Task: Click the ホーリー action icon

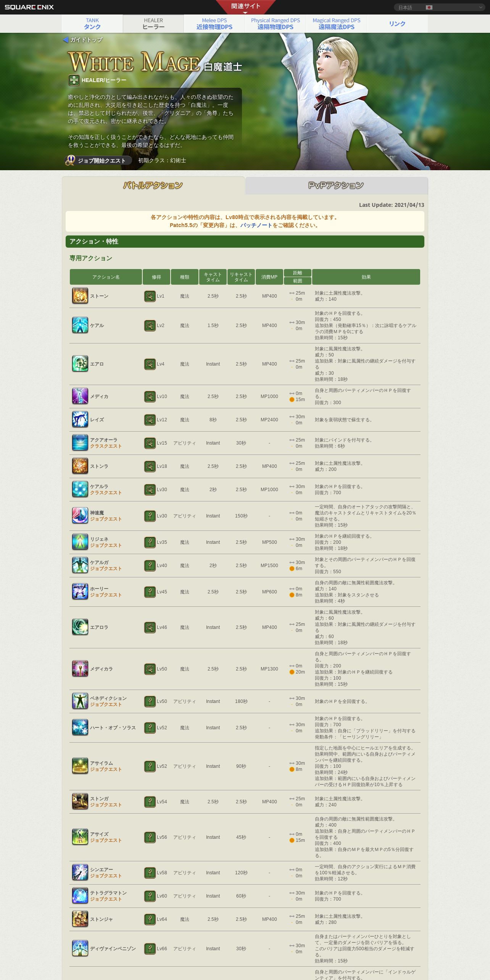Action: (x=80, y=592)
